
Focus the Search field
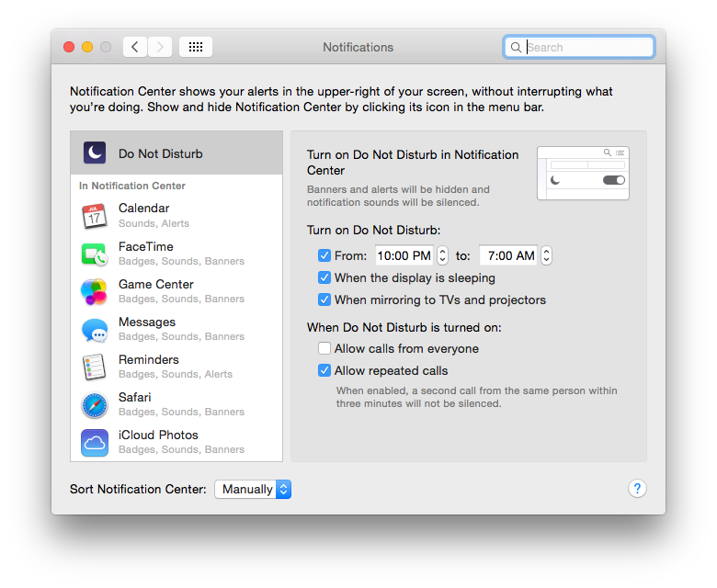[579, 47]
